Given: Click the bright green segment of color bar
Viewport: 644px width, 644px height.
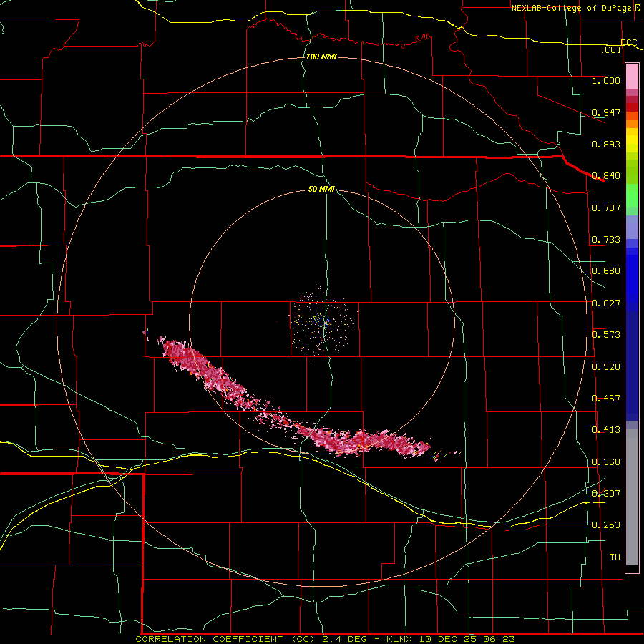Looking at the screenshot, I should 632,195.
